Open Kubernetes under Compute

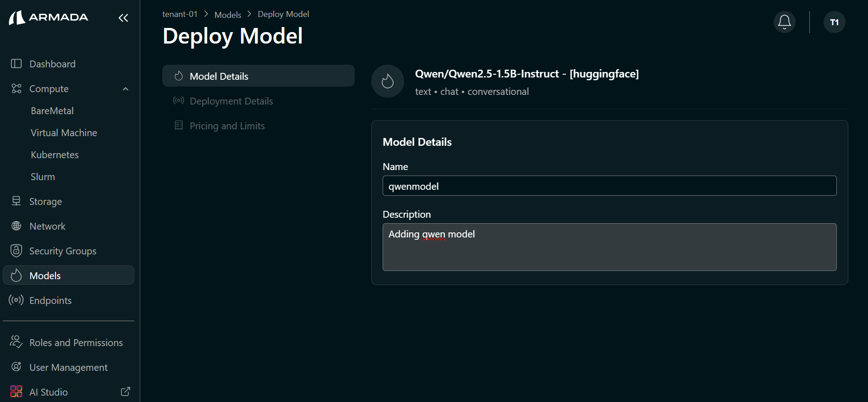point(55,155)
